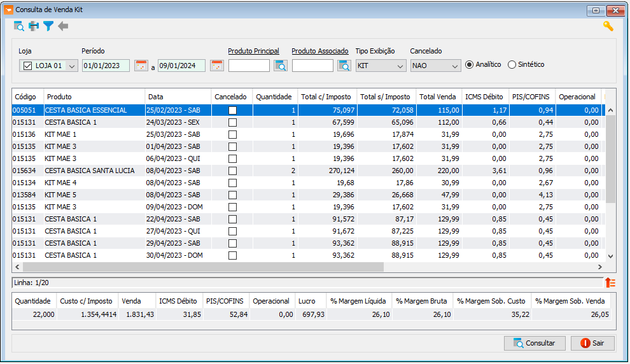This screenshot has height=364, width=630.
Task: Click the Total Venda column header
Action: 439,97
